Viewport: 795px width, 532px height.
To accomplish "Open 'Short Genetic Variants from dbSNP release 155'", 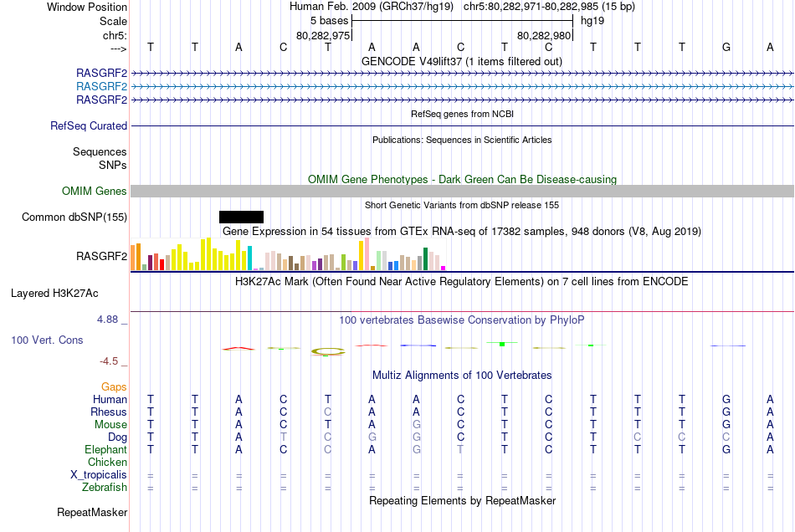I will coord(462,205).
